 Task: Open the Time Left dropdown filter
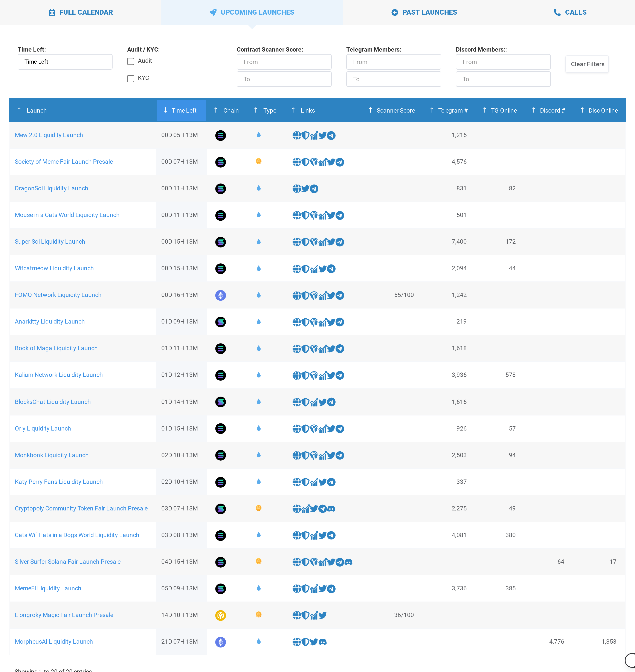(x=65, y=62)
